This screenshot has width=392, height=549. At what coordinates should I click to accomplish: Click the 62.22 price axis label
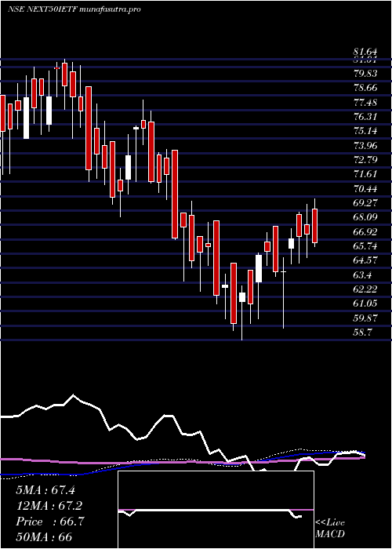click(x=365, y=289)
